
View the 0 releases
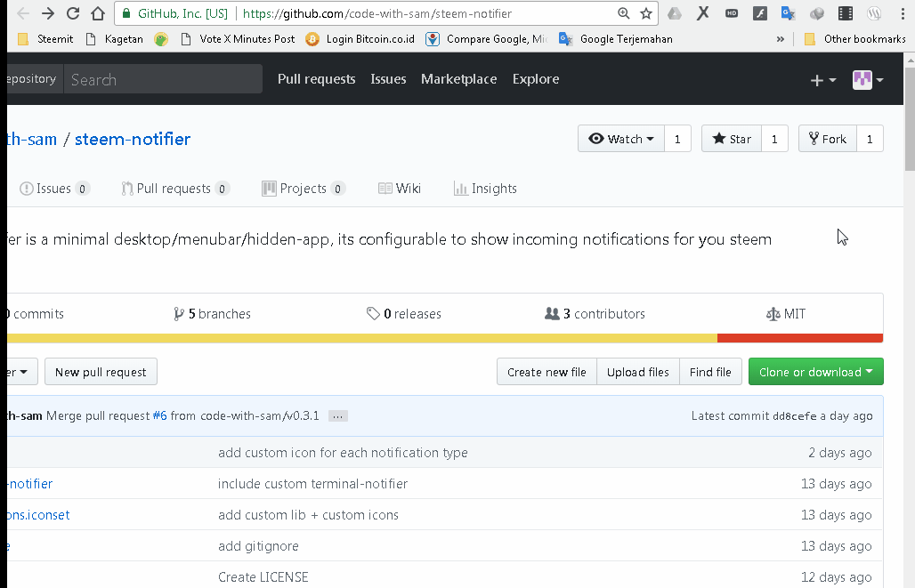tap(404, 314)
